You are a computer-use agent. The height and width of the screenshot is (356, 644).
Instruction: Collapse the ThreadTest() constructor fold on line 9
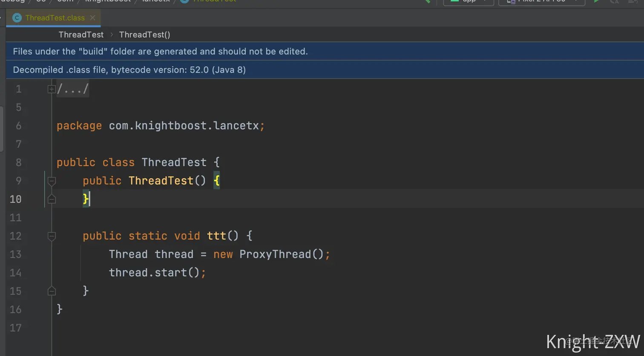52,181
